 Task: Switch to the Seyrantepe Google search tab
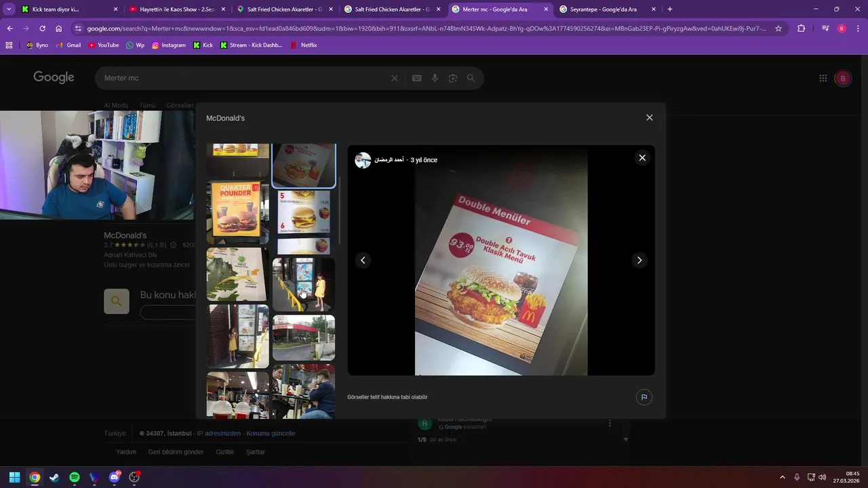pyautogui.click(x=607, y=9)
